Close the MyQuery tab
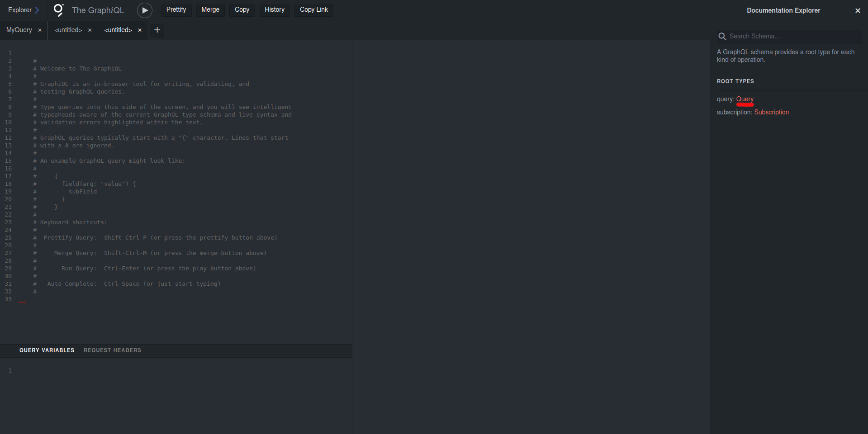 click(40, 30)
